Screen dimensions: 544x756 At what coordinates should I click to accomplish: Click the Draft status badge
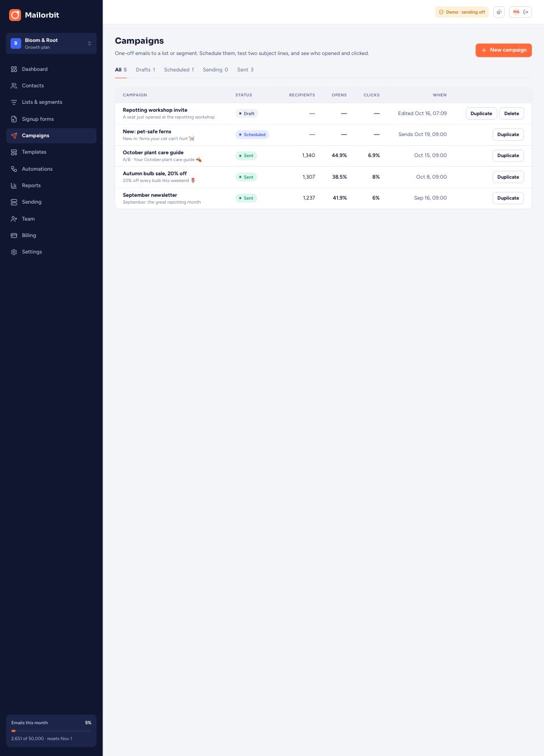tap(247, 113)
